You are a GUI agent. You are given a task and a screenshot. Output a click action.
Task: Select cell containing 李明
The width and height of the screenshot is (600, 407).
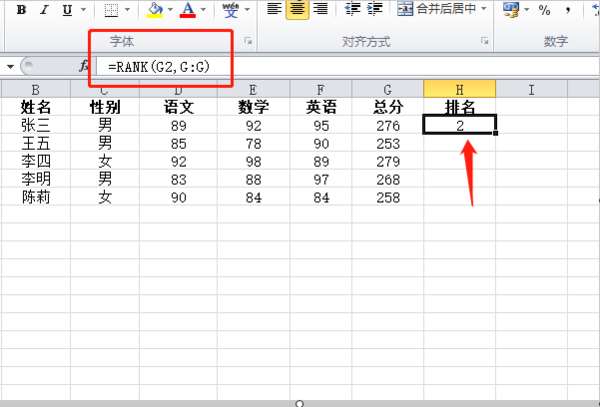(x=36, y=179)
